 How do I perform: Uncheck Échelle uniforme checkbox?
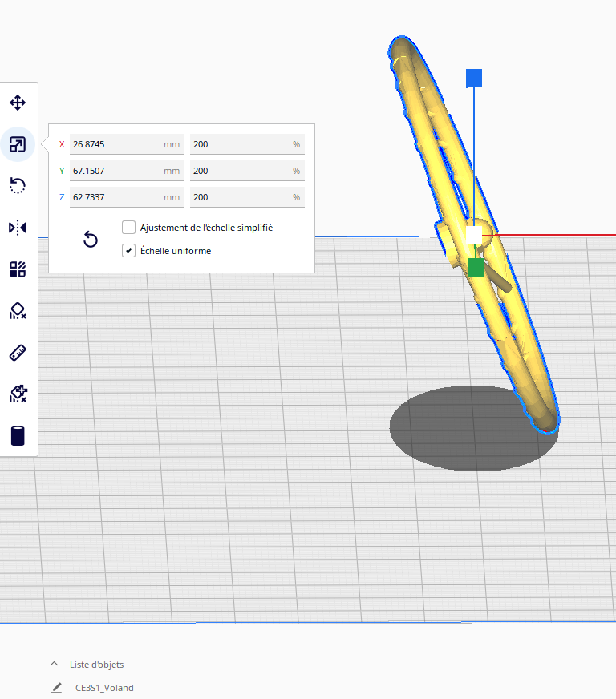[128, 251]
